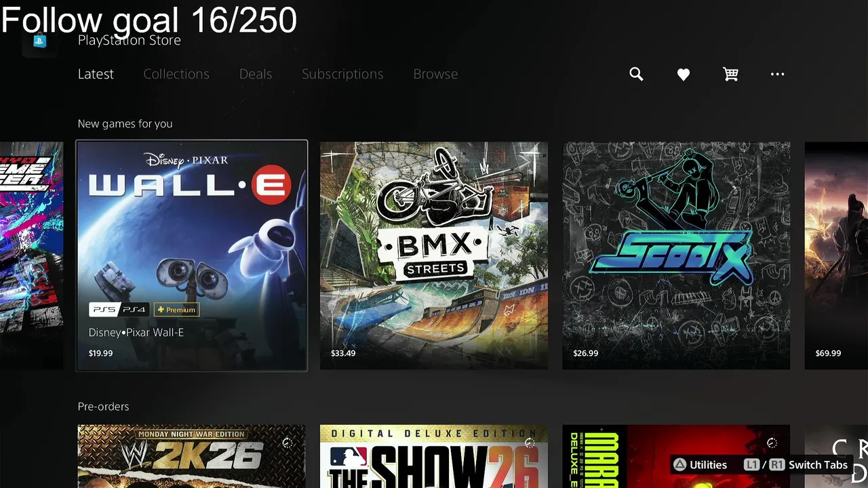
Task: Open the red Deluxe Edition pre-order tile
Action: (x=676, y=456)
